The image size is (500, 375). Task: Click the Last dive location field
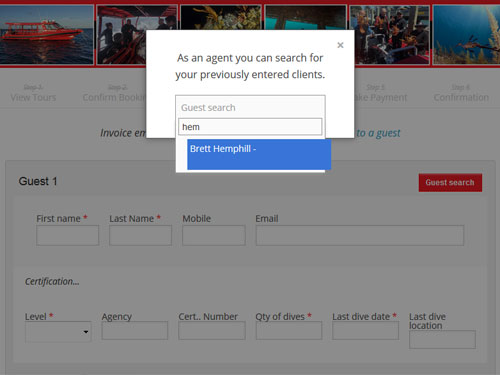(442, 340)
